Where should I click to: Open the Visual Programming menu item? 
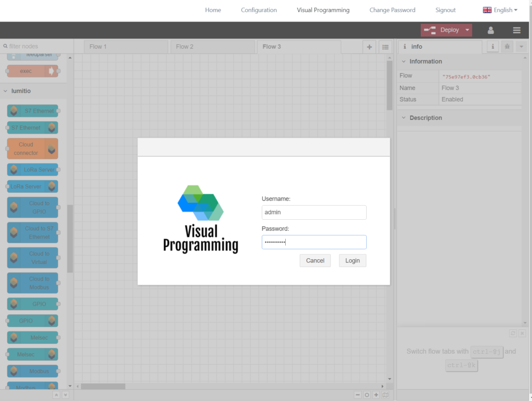(323, 10)
